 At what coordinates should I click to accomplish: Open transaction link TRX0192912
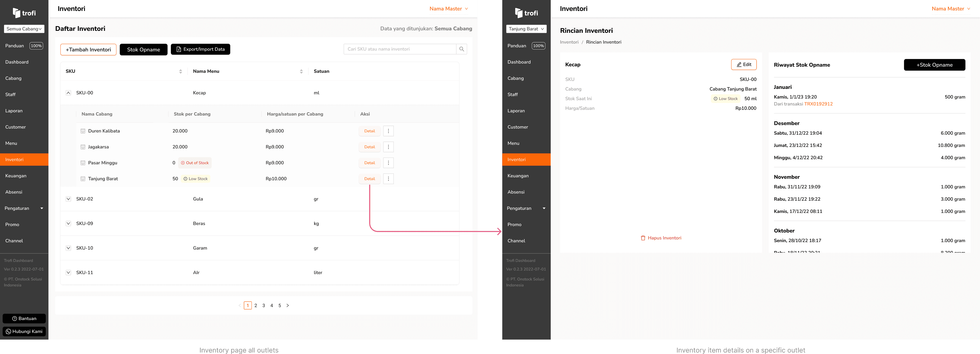[x=818, y=104]
